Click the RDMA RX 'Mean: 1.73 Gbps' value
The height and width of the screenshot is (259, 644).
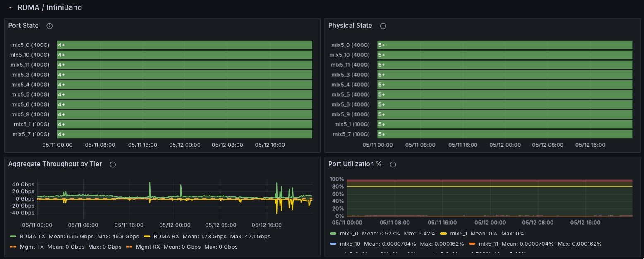pyautogui.click(x=205, y=237)
